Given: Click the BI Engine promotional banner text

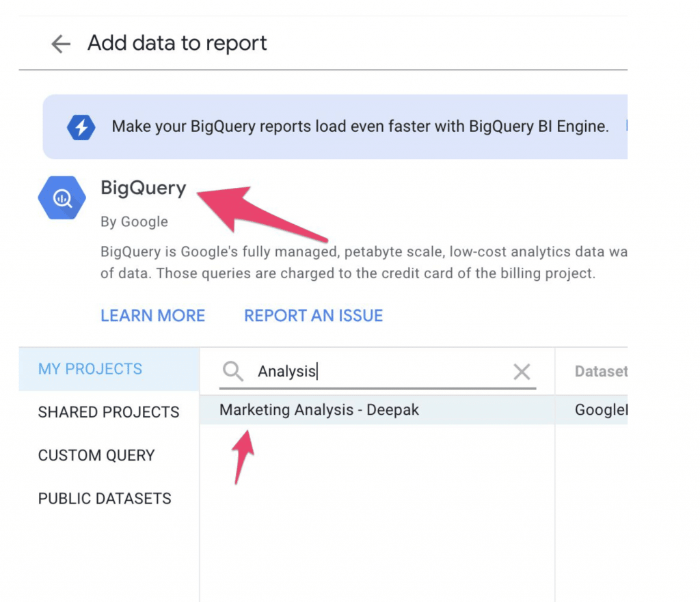Looking at the screenshot, I should coord(360,126).
